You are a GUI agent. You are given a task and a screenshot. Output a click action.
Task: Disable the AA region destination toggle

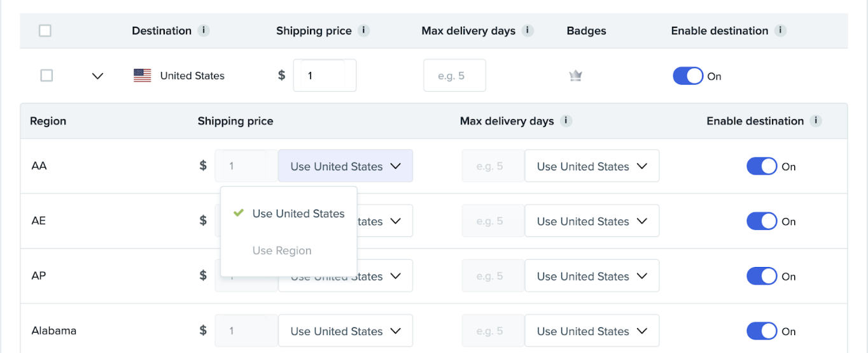pos(762,166)
